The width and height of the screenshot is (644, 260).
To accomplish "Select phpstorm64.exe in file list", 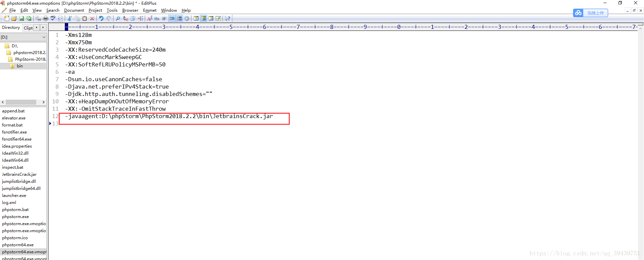I will 18,245.
